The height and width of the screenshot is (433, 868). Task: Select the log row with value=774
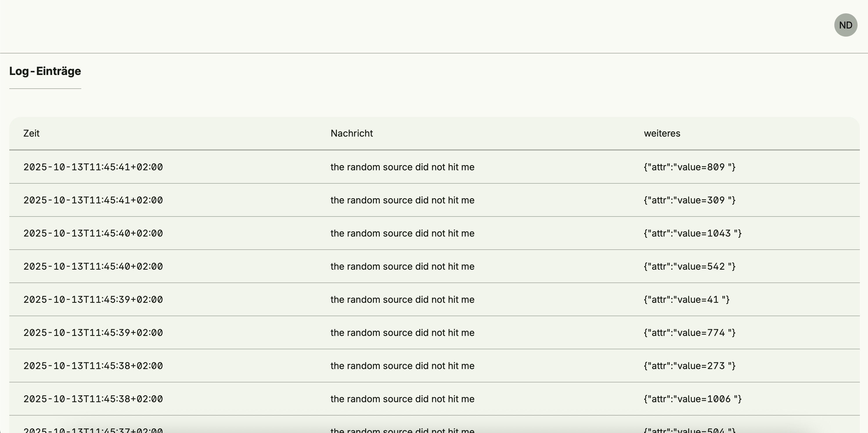pos(434,333)
